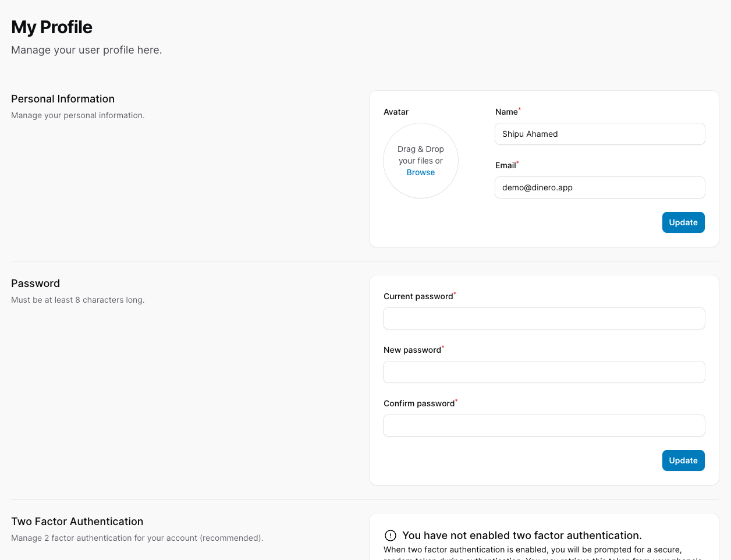Click the Password section title

36,283
